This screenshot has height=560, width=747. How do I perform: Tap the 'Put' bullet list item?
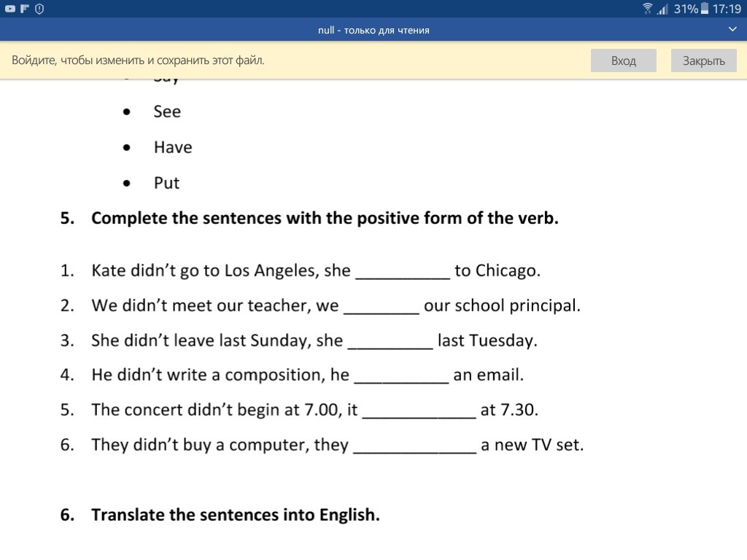(167, 183)
